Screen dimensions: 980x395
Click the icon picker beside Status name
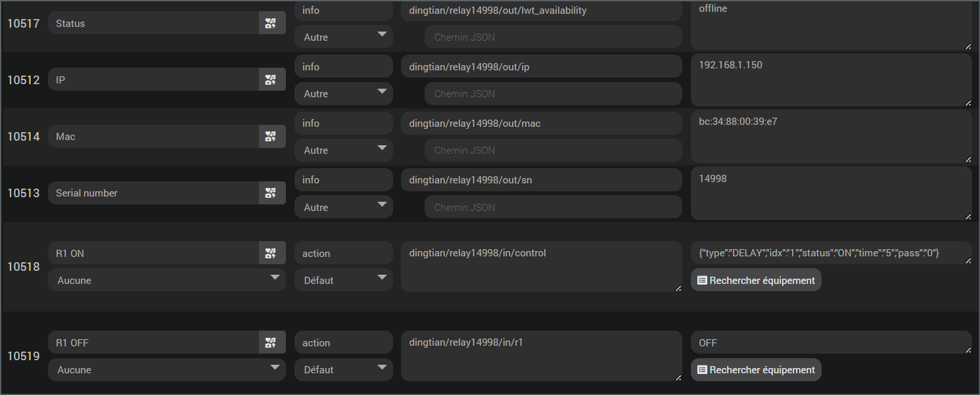click(271, 24)
